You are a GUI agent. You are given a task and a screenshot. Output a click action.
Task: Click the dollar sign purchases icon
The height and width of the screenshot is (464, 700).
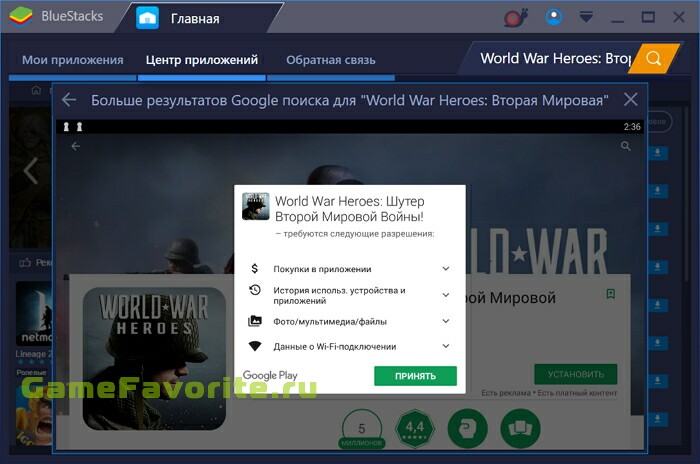(254, 268)
